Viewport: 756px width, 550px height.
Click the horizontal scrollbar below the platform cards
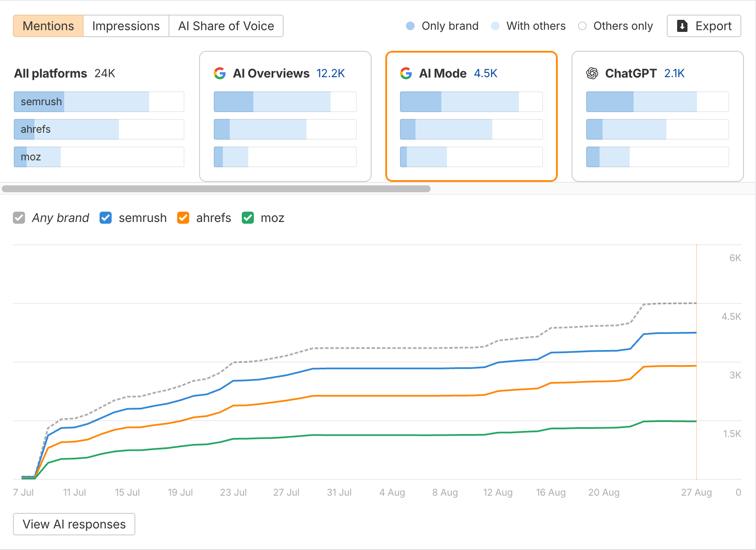[216, 188]
